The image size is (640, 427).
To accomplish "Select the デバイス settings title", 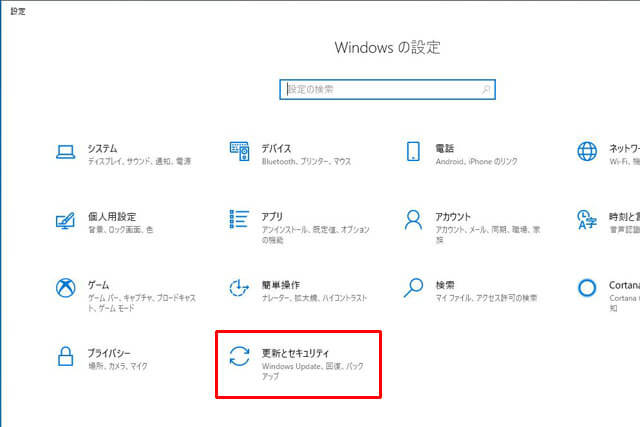I will pos(276,148).
